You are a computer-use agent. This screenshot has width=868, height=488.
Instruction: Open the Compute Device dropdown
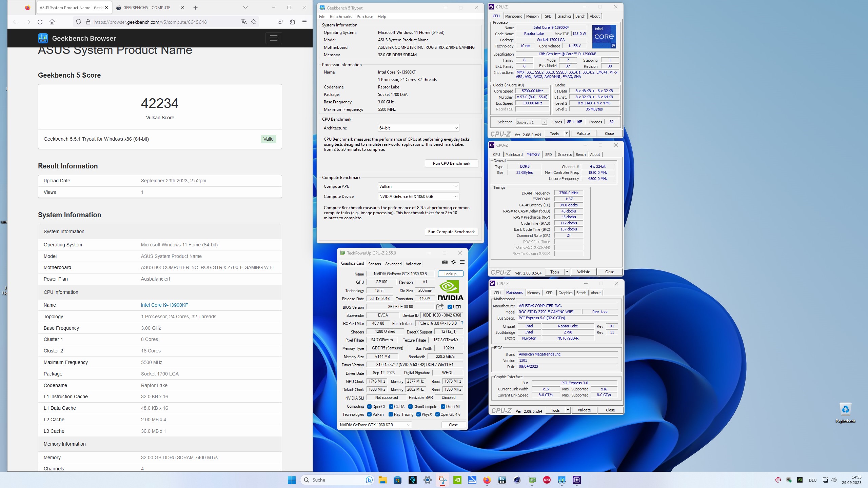click(419, 197)
